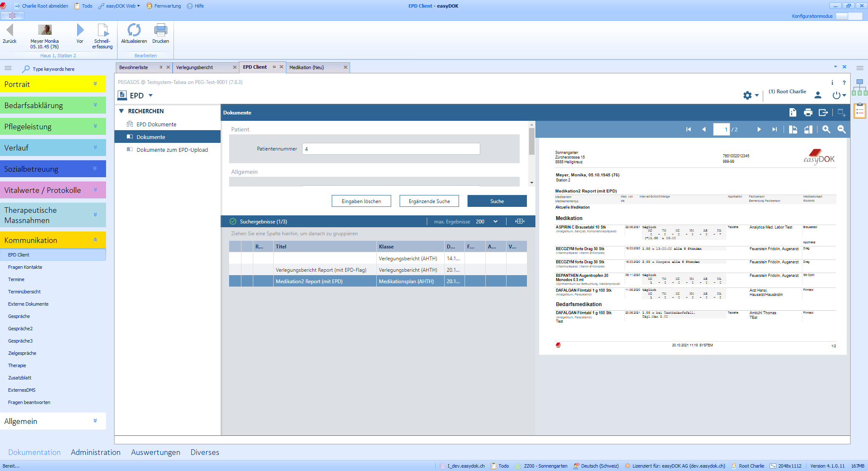Viewport: 868px width, 471px height.
Task: Select Dokumente zum EPD-Upload
Action: tap(172, 150)
